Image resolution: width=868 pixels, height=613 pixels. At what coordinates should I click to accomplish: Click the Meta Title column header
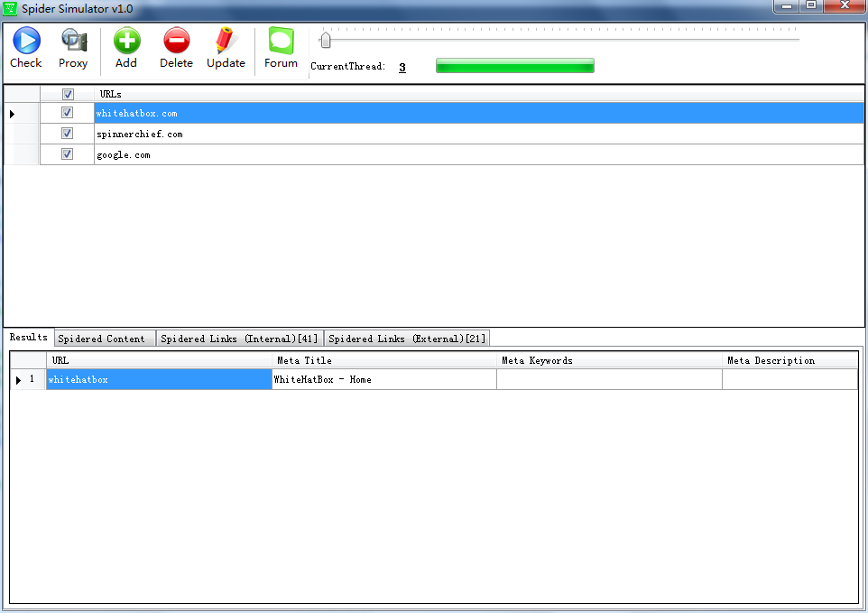[383, 360]
